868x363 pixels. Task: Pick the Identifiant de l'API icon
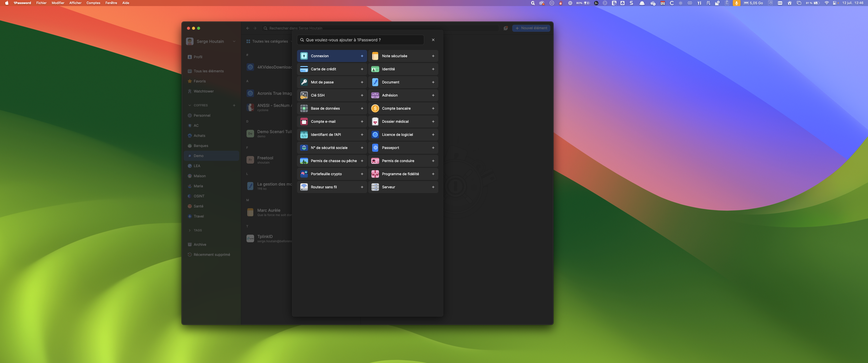point(304,135)
